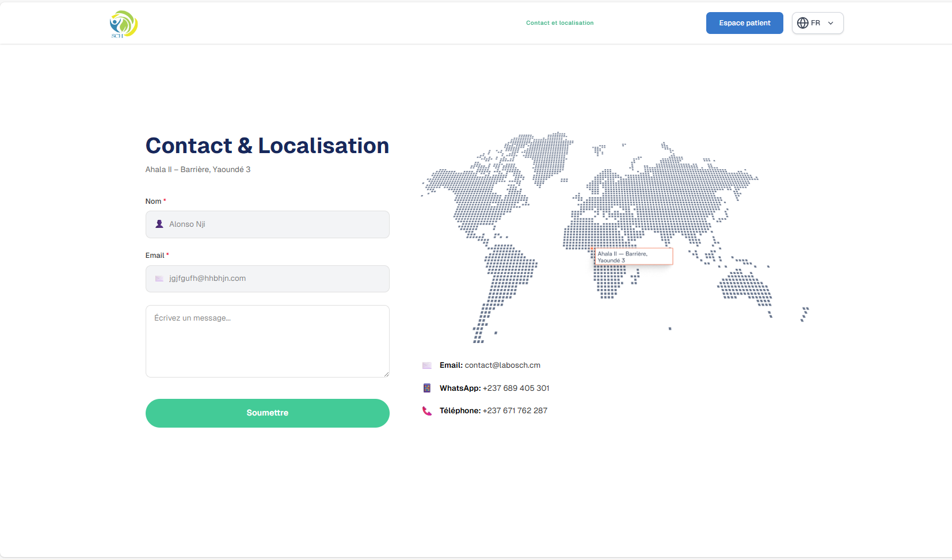Image resolution: width=952 pixels, height=560 pixels.
Task: Click the contact@labosch.cm email address
Action: click(502, 365)
